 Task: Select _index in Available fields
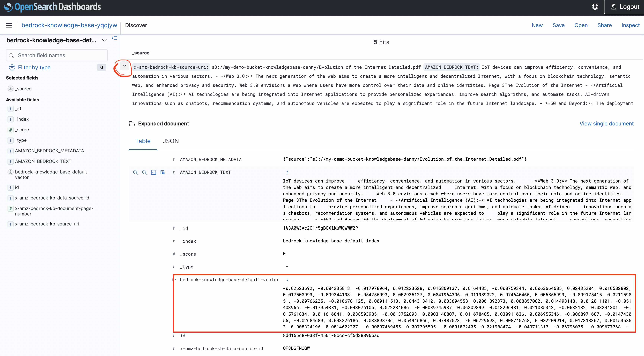(22, 119)
